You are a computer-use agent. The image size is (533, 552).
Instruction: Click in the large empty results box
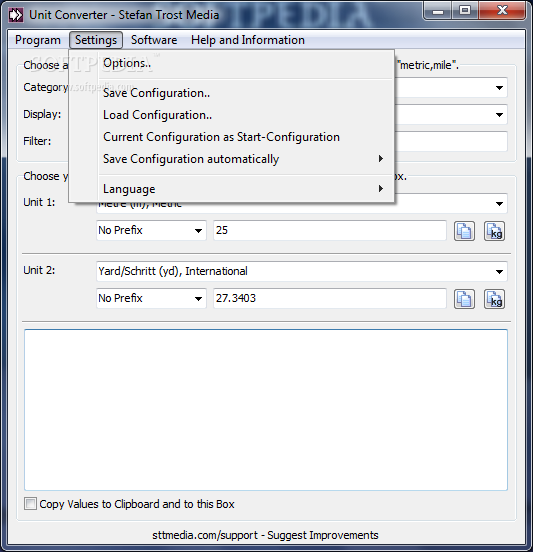tap(266, 410)
